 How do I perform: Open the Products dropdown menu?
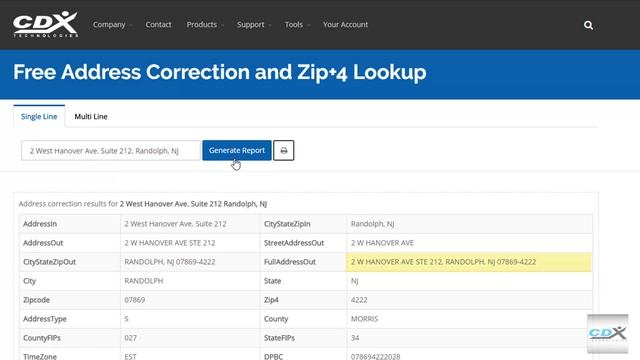[x=205, y=24]
